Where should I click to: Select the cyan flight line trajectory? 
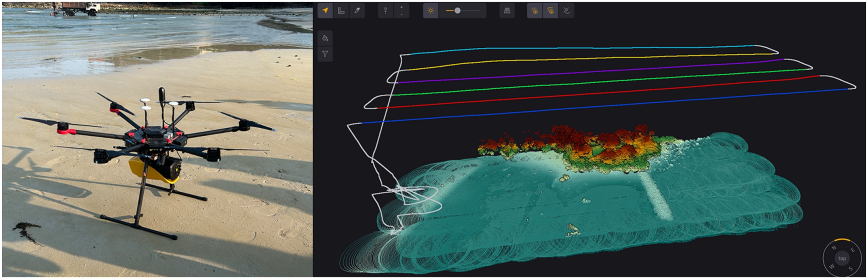coord(583,48)
